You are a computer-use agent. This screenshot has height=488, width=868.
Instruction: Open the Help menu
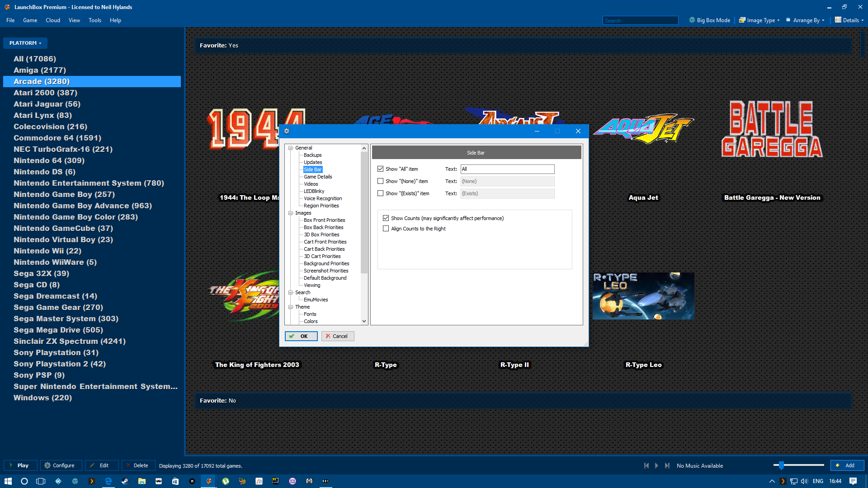[x=115, y=20]
